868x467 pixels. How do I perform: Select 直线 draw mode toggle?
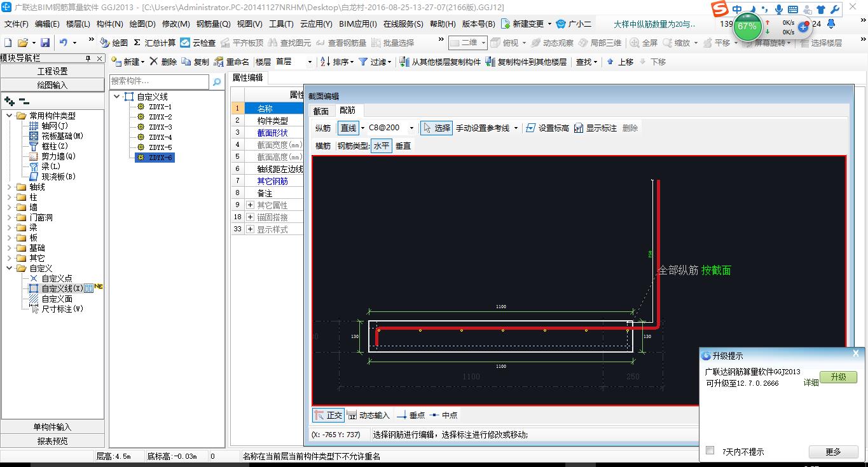pos(348,128)
